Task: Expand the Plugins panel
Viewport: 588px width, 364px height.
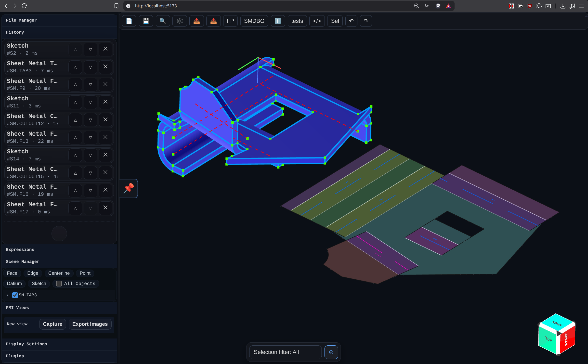Action: [59, 356]
